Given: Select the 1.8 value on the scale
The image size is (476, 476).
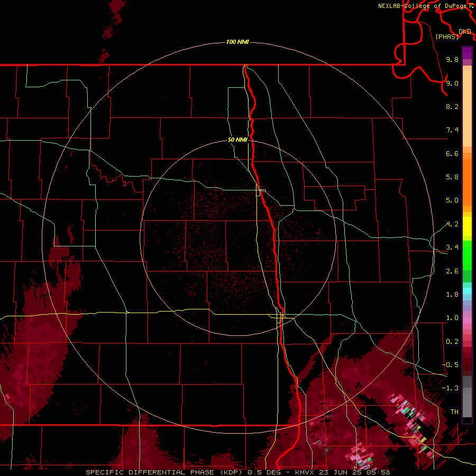Looking at the screenshot, I should (x=452, y=295).
